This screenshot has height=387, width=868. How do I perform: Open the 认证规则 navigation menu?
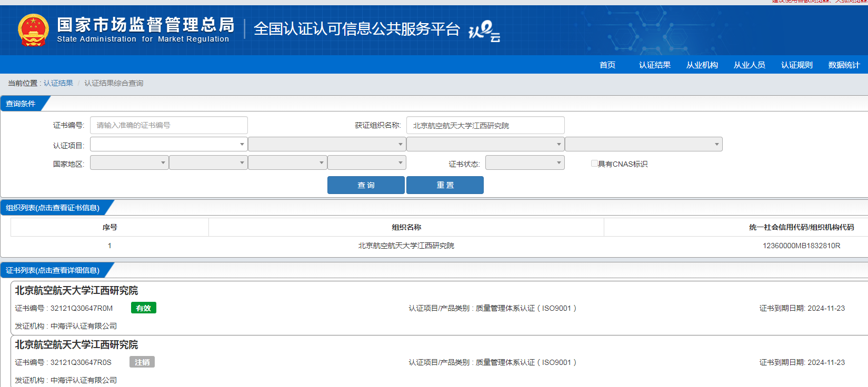point(797,65)
